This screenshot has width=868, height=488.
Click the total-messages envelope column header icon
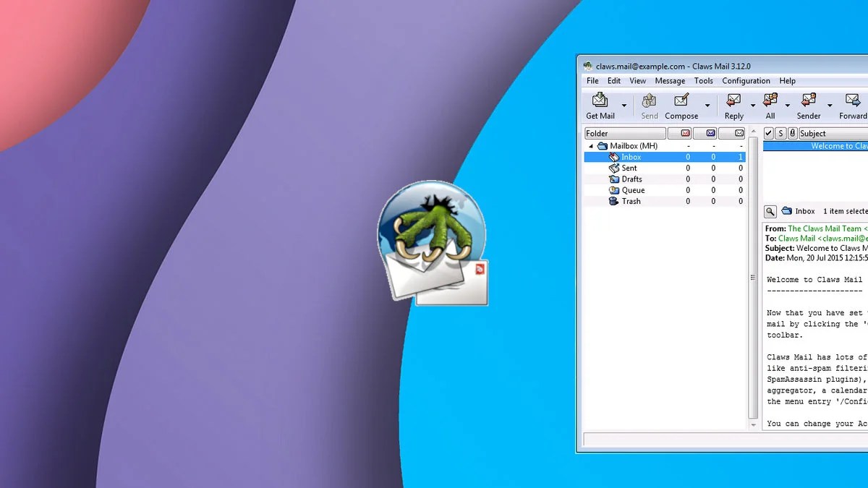click(739, 133)
